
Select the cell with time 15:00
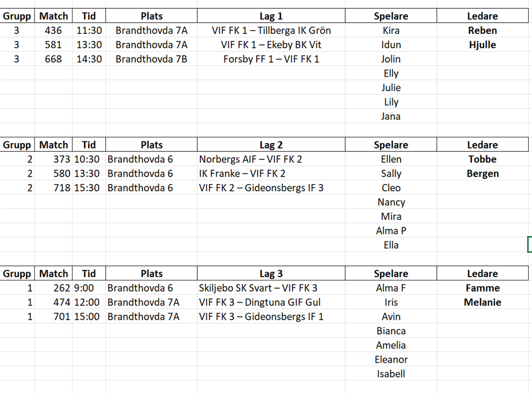tap(88, 317)
